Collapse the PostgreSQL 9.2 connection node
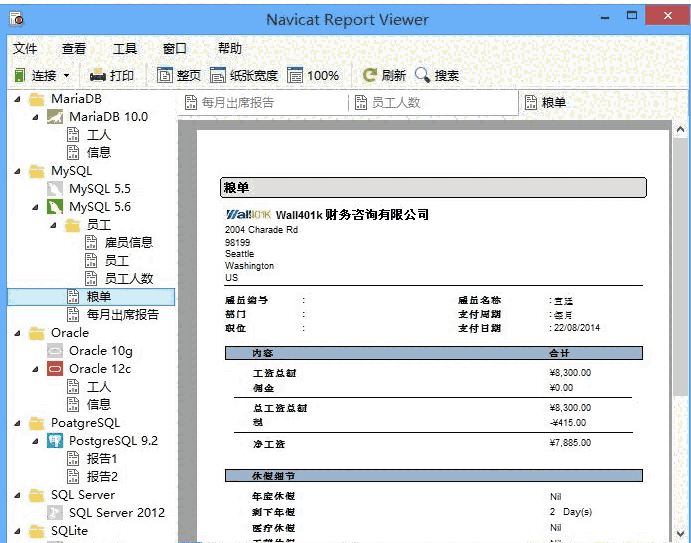This screenshot has height=543, width=691. pyautogui.click(x=35, y=441)
